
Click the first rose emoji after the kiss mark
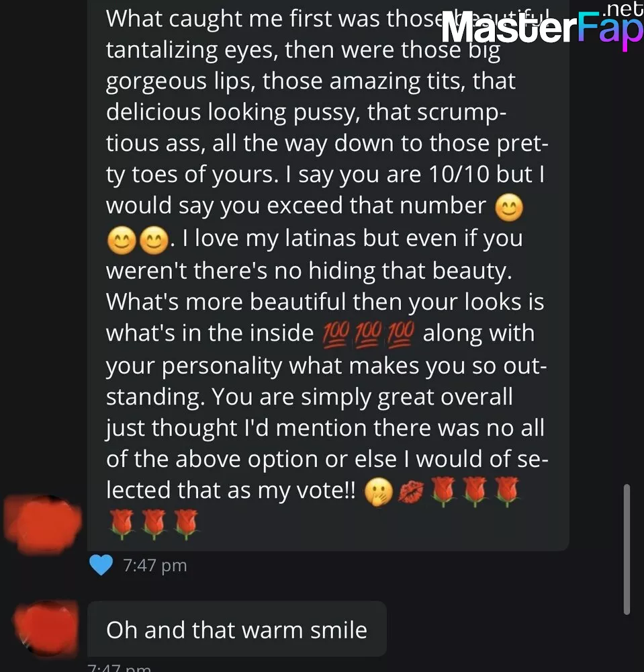pyautogui.click(x=443, y=491)
